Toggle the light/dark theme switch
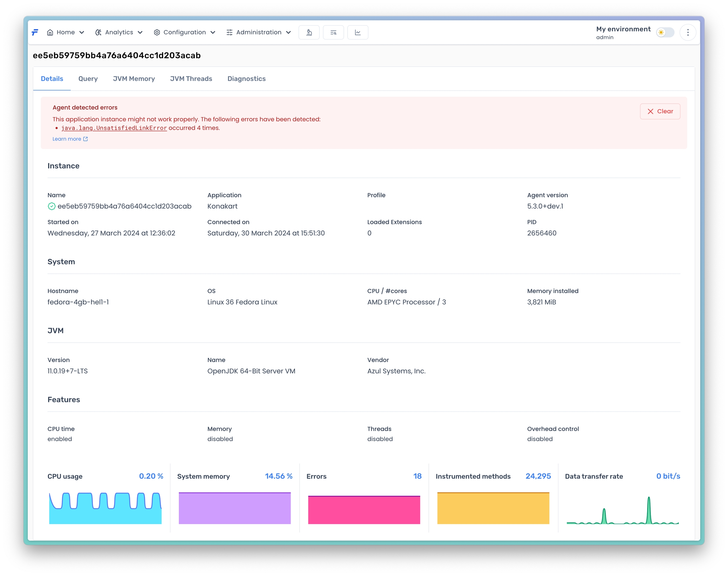This screenshot has width=728, height=576. (x=664, y=33)
